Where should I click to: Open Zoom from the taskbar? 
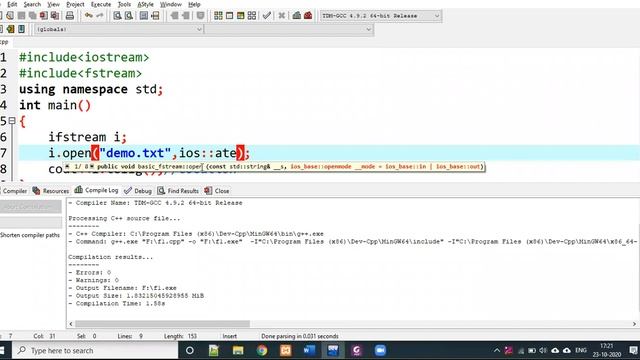tap(380, 351)
